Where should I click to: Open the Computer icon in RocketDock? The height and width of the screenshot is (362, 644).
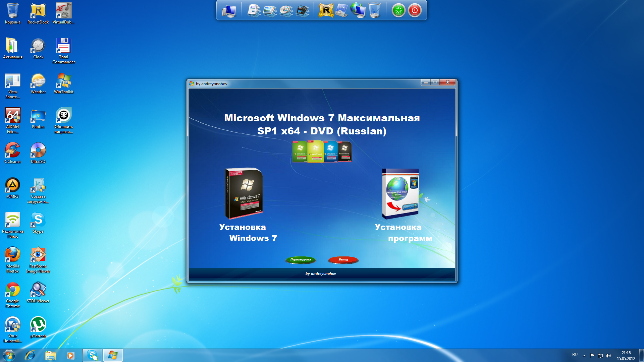point(229,10)
